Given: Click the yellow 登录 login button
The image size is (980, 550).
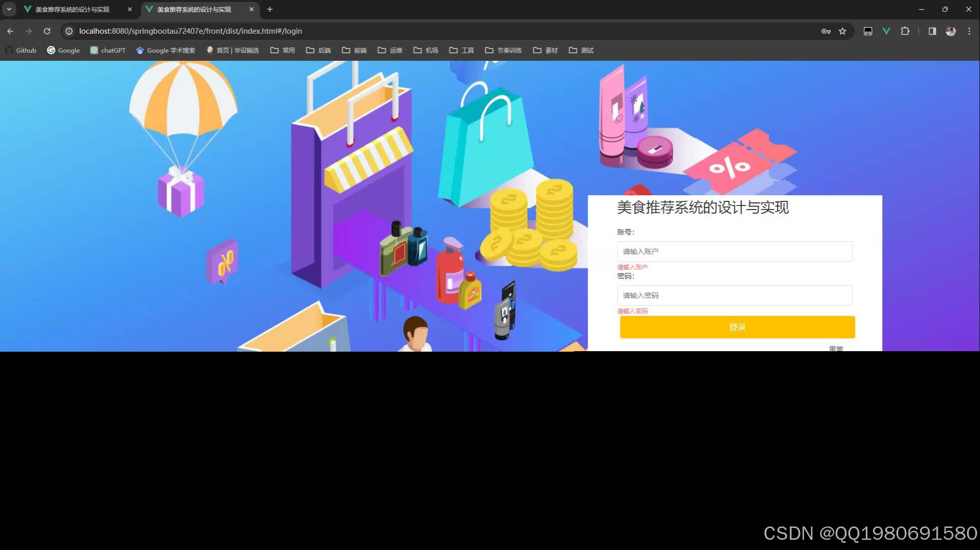Looking at the screenshot, I should [x=737, y=327].
